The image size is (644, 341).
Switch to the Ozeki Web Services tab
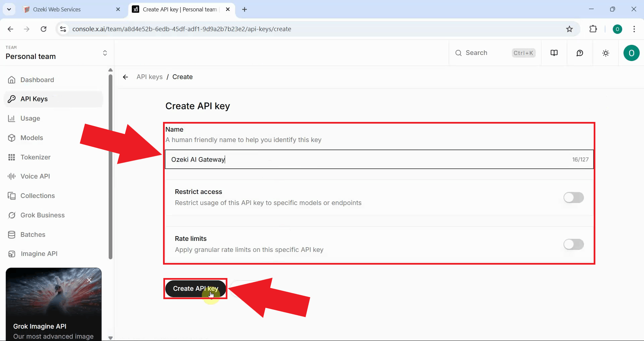tap(67, 9)
